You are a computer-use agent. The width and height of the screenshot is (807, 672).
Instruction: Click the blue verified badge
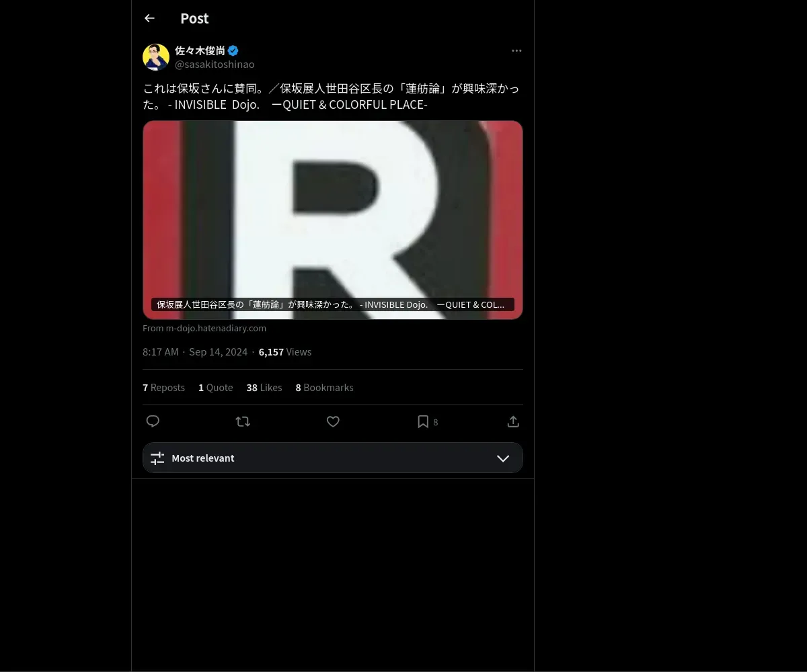233,50
